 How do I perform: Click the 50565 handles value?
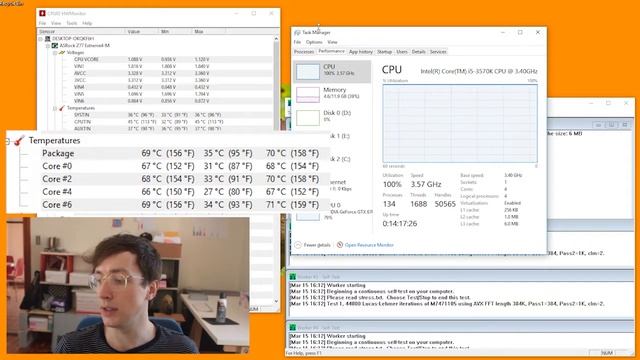(445, 204)
